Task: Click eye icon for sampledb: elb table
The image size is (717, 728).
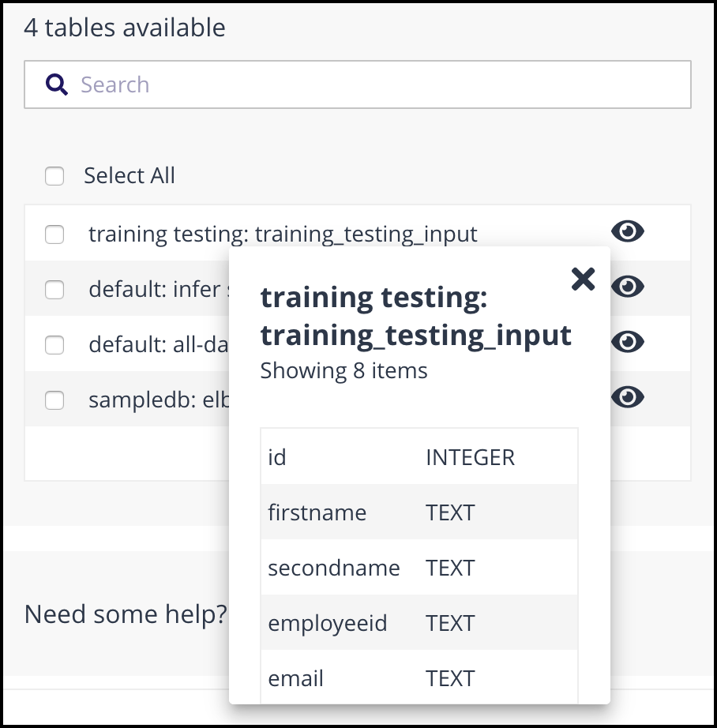Action: [x=627, y=397]
